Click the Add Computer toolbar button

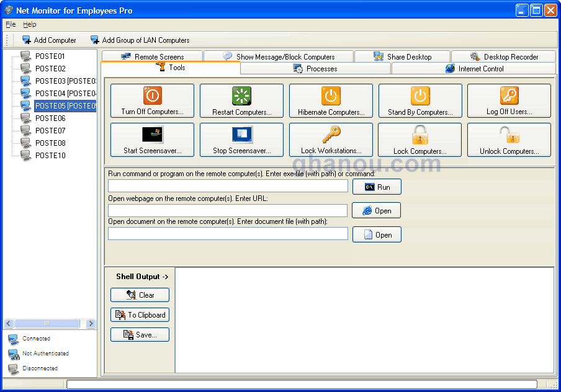coord(49,40)
